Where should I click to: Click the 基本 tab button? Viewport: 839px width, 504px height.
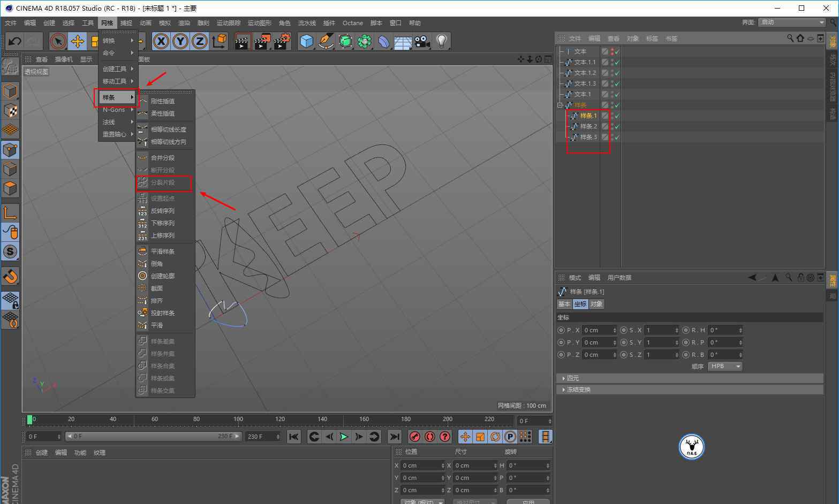[x=564, y=304]
